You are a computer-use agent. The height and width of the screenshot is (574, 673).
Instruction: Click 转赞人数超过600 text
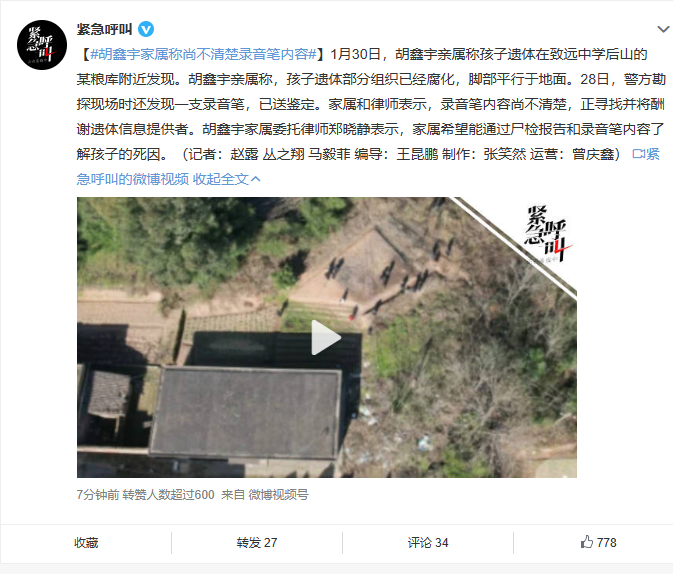coord(168,495)
